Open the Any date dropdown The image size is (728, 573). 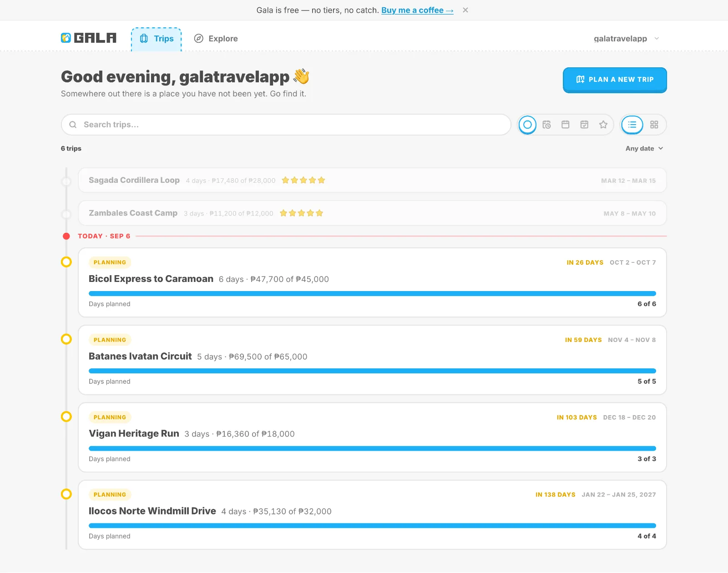(x=644, y=149)
